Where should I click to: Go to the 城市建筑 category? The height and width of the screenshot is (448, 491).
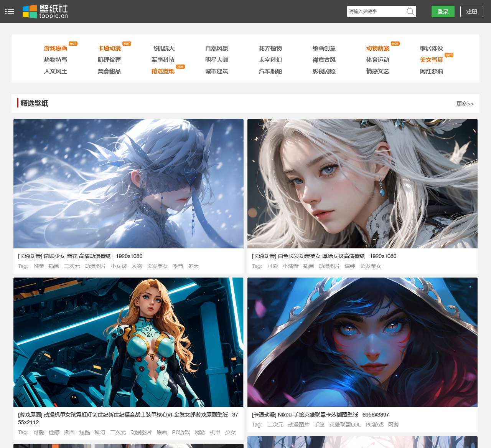(217, 71)
